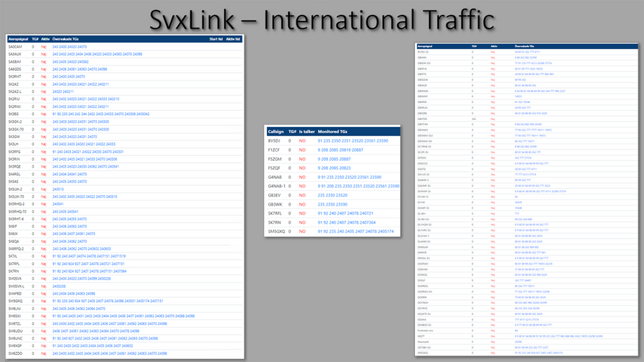Viewport: 644px width, 362px height.
Task: Click the Nej status in the SM6UNC row
Action: tap(44, 339)
